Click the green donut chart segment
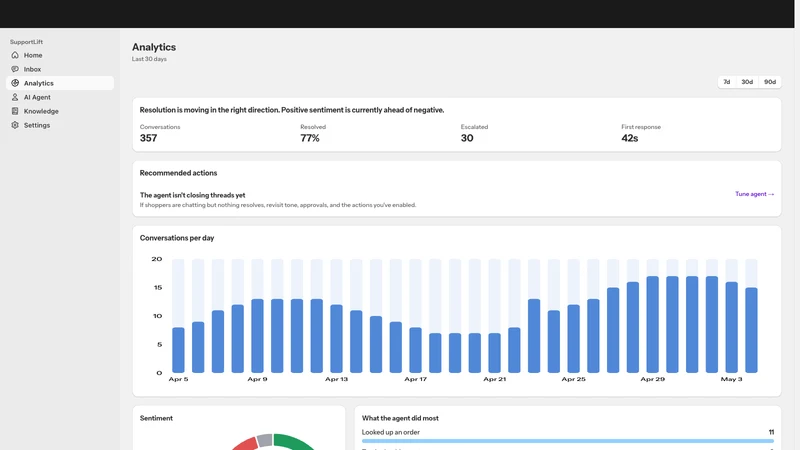Viewport: 800px width, 450px height. 293,441
